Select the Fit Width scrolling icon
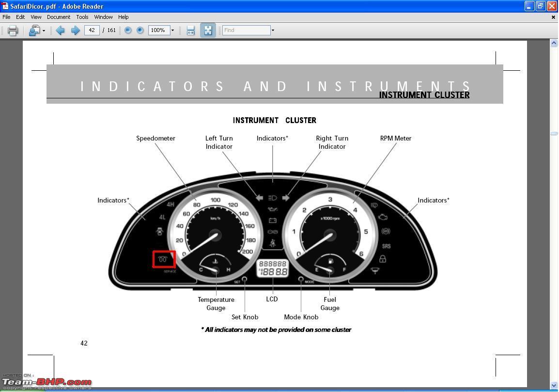The image size is (559, 392). [191, 31]
